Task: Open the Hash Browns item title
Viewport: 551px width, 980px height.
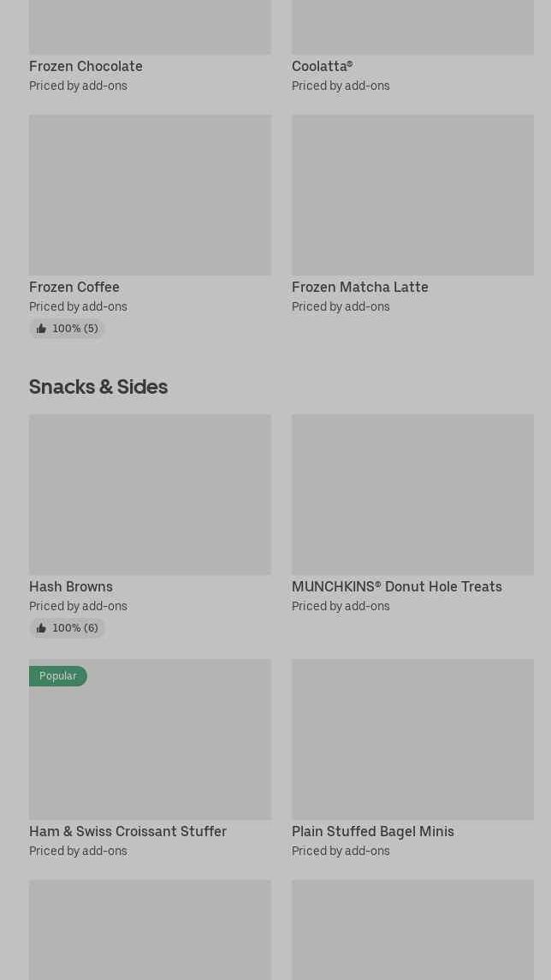Action: click(x=71, y=586)
